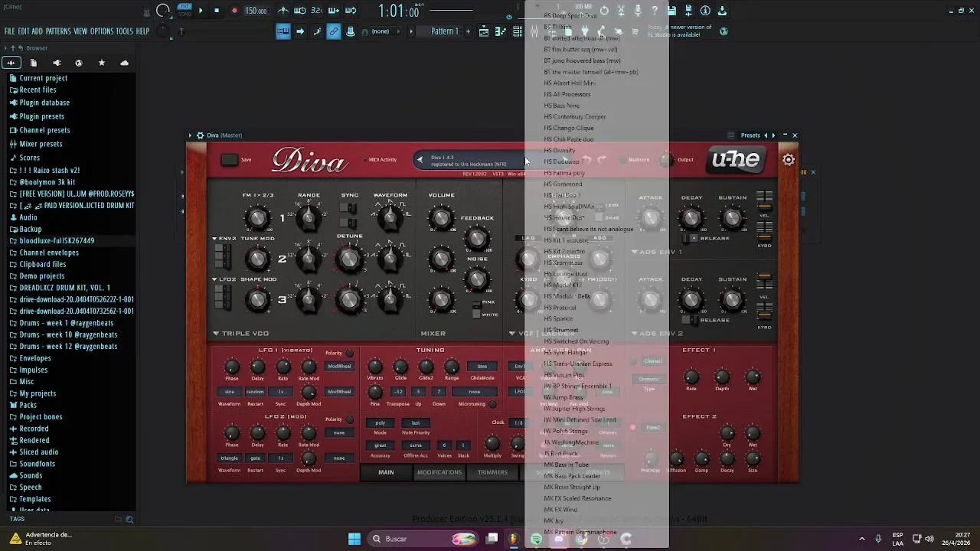
Task: Open the project info icon
Action: tap(705, 11)
